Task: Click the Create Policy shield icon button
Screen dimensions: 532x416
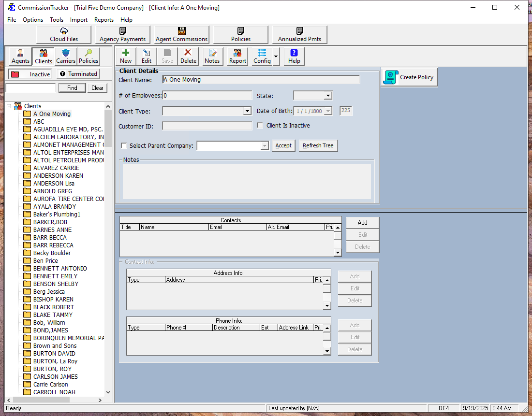Action: (x=409, y=77)
